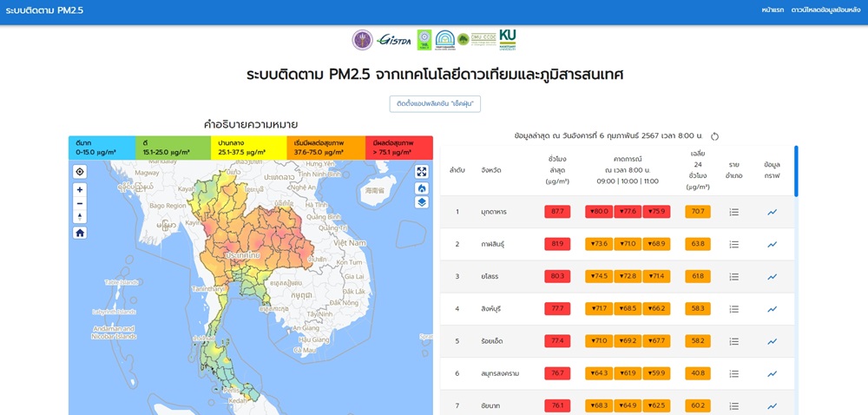
Task: Show graph data for ยโสธร
Action: point(773,277)
